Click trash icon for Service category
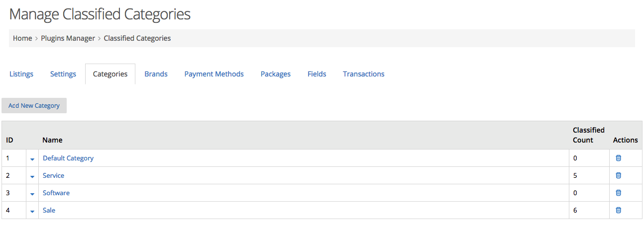 pyautogui.click(x=619, y=175)
